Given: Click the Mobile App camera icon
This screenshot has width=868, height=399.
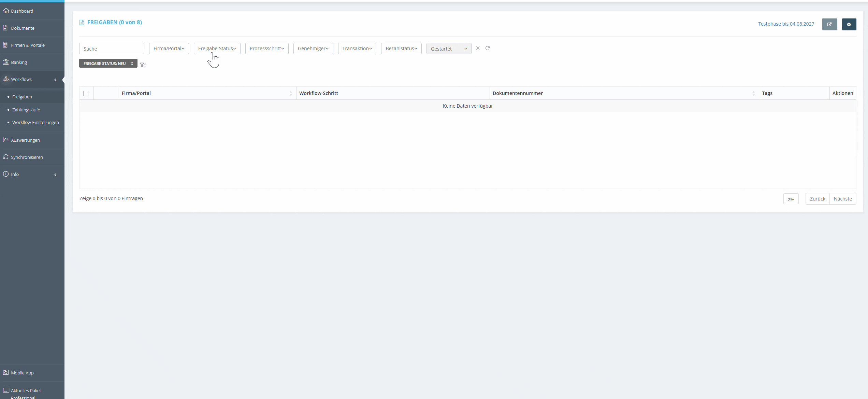Looking at the screenshot, I should click(x=6, y=372).
